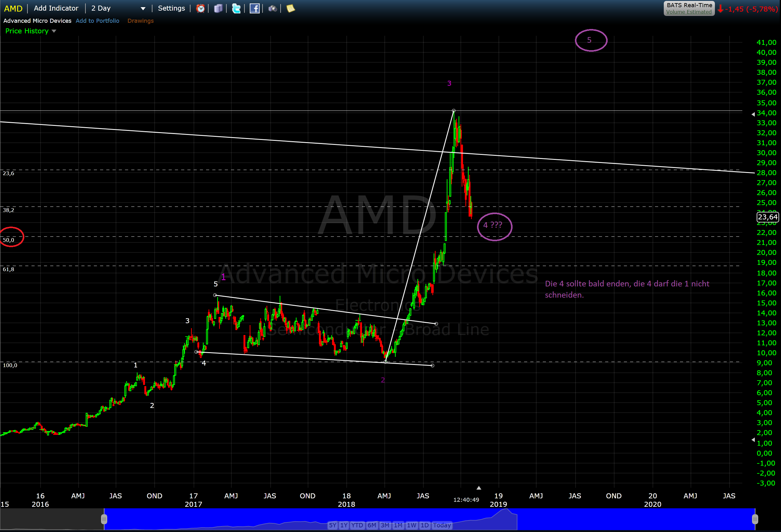Click the Drawings link

pyautogui.click(x=141, y=21)
